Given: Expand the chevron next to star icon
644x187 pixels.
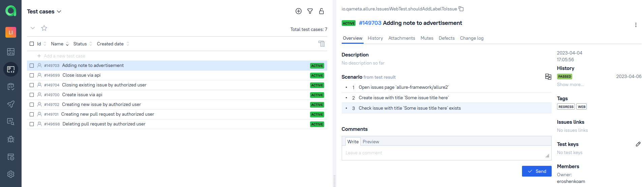Looking at the screenshot, I should (x=33, y=28).
